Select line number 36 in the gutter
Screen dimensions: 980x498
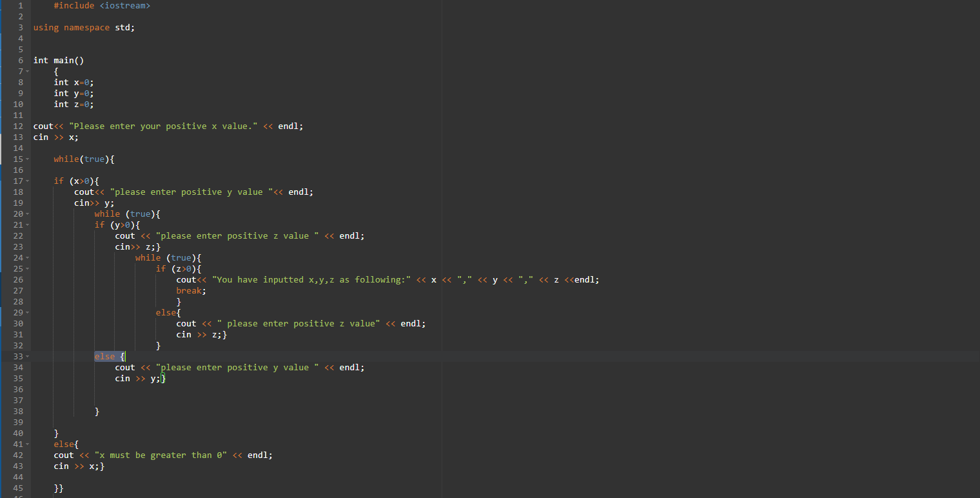[x=18, y=389]
